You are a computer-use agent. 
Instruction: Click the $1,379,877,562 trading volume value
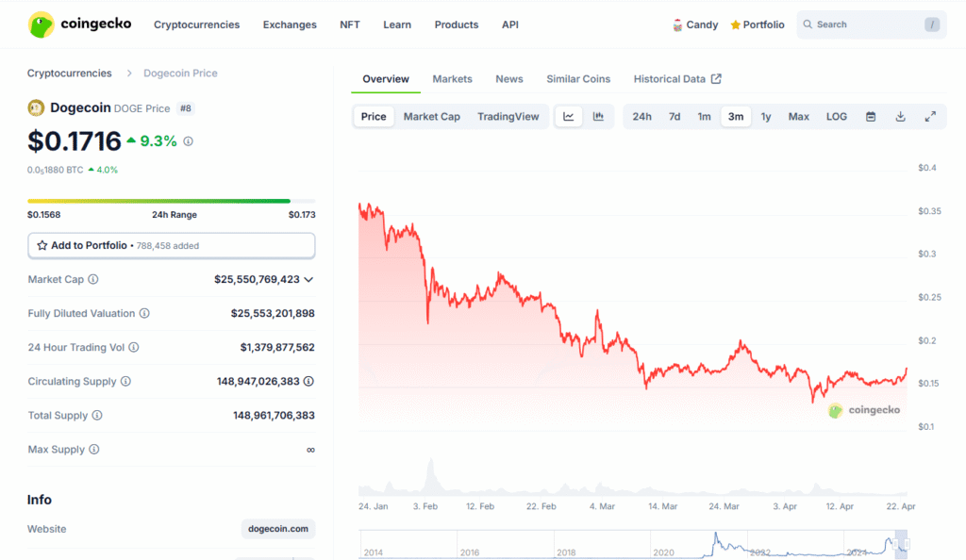277,348
